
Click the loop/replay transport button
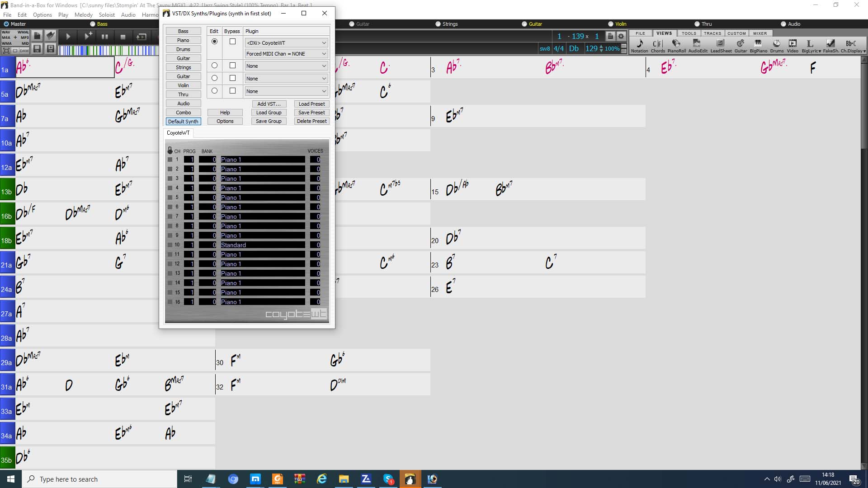[141, 37]
